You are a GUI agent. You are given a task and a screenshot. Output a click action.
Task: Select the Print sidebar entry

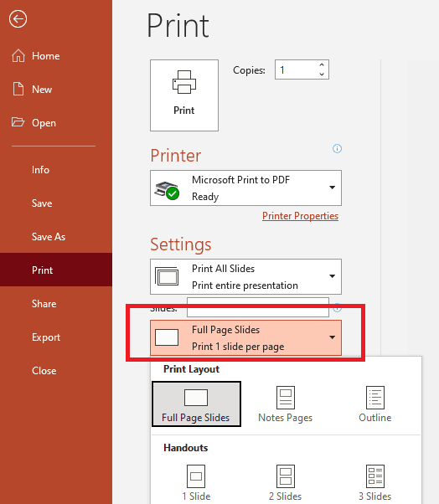(56, 270)
